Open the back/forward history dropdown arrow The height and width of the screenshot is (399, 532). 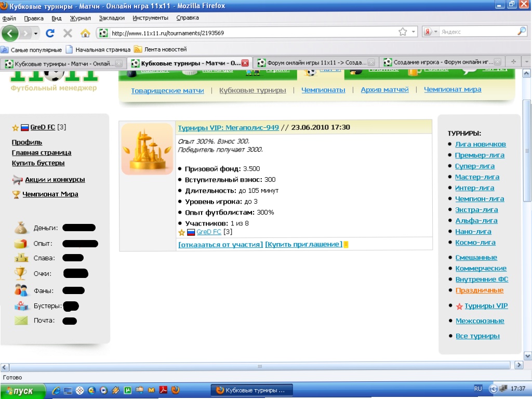click(36, 33)
